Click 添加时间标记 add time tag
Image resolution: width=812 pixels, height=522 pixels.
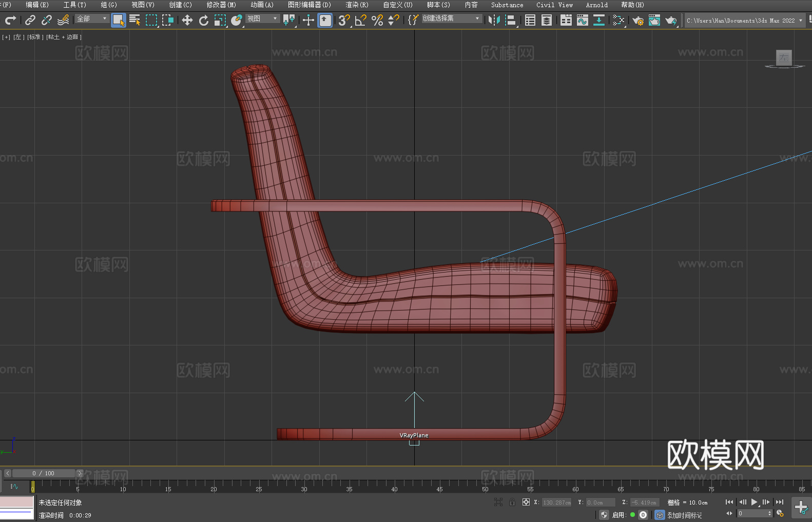684,515
